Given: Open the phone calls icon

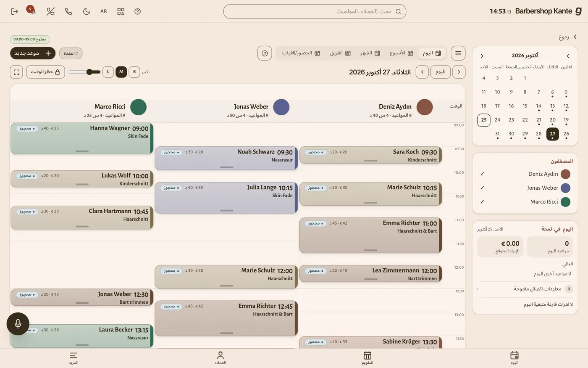Looking at the screenshot, I should [x=68, y=11].
